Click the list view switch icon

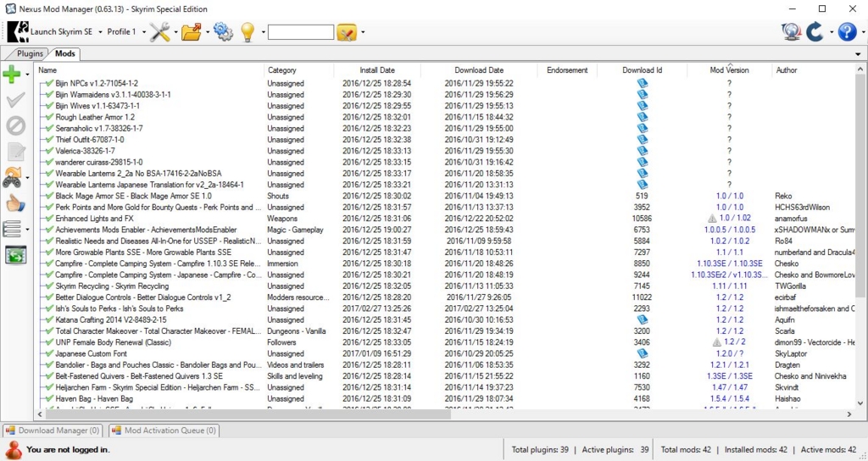(x=12, y=229)
